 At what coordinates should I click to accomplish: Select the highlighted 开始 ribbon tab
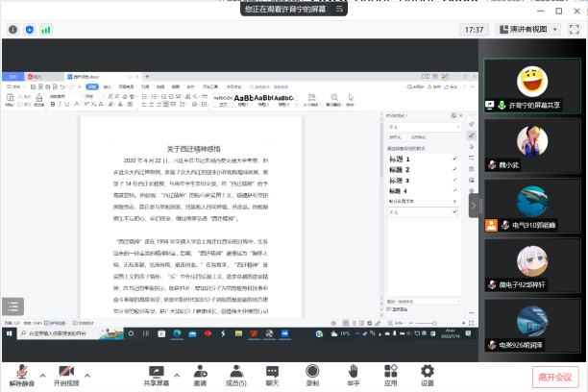[x=92, y=86]
